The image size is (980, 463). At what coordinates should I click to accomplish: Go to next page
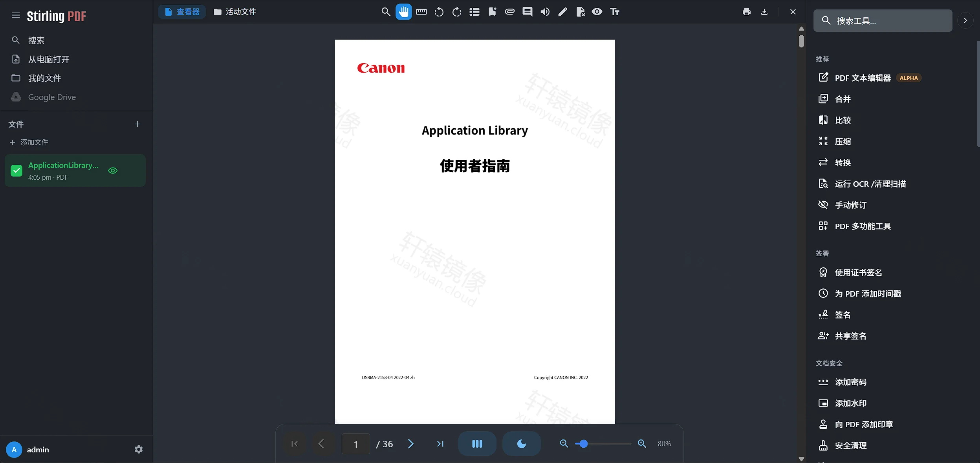(x=411, y=444)
